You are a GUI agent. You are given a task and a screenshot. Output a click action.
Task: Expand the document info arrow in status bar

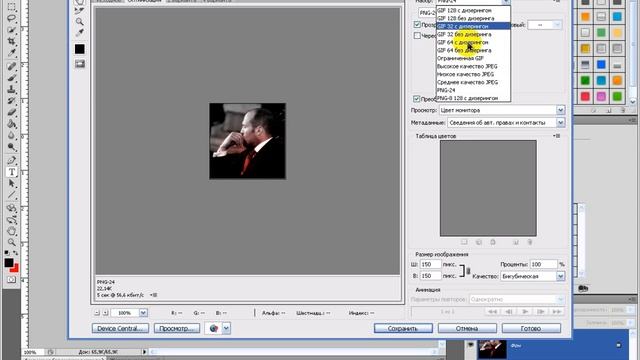tap(144, 352)
